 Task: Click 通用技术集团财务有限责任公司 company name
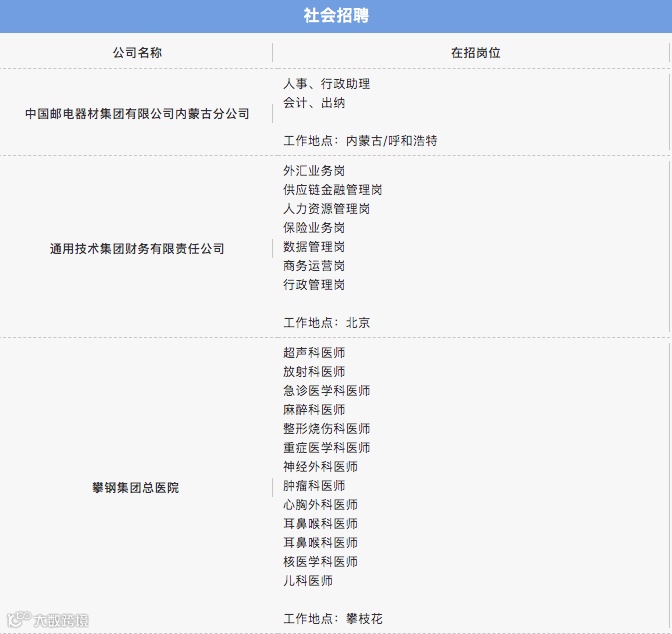(x=137, y=249)
